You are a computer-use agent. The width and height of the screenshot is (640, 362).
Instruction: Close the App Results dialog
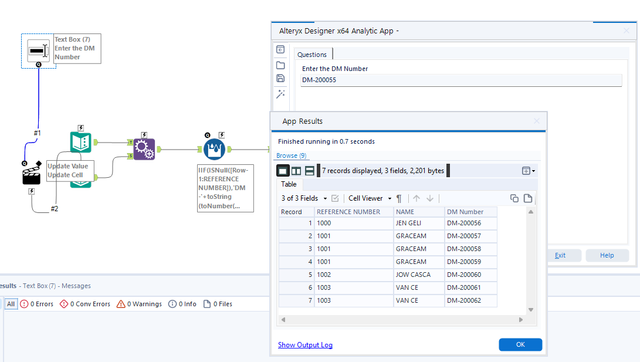(x=536, y=121)
